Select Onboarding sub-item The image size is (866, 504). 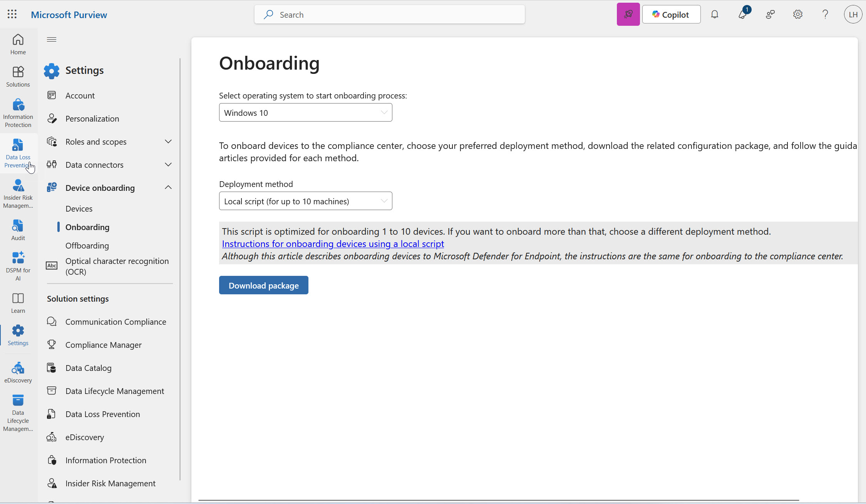pyautogui.click(x=87, y=227)
